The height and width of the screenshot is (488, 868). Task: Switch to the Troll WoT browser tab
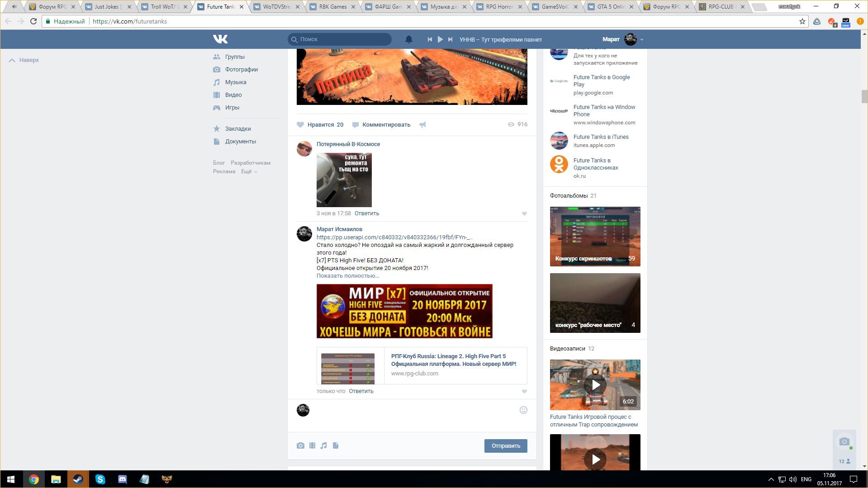pyautogui.click(x=164, y=7)
